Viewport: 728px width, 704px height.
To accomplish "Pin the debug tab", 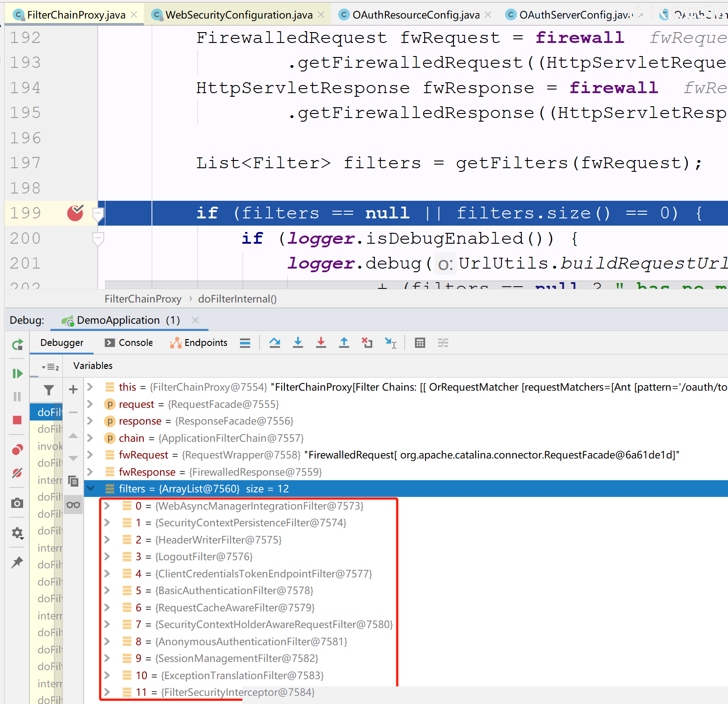I will 17,562.
